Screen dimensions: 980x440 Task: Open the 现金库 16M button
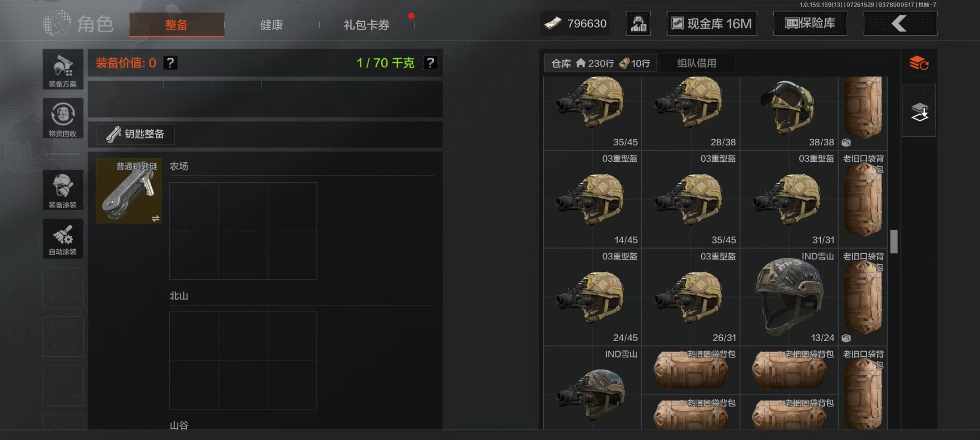[x=712, y=23]
